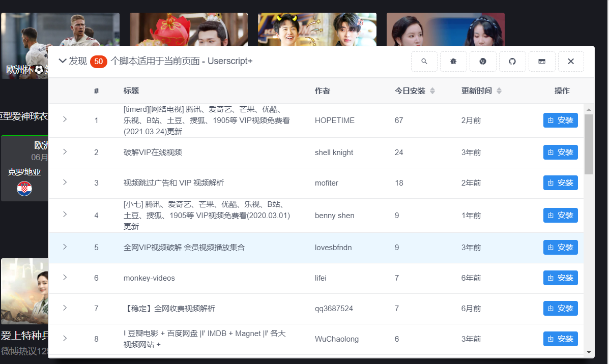The height and width of the screenshot is (364, 609).
Task: Click author name shell knight
Action: coord(334,153)
